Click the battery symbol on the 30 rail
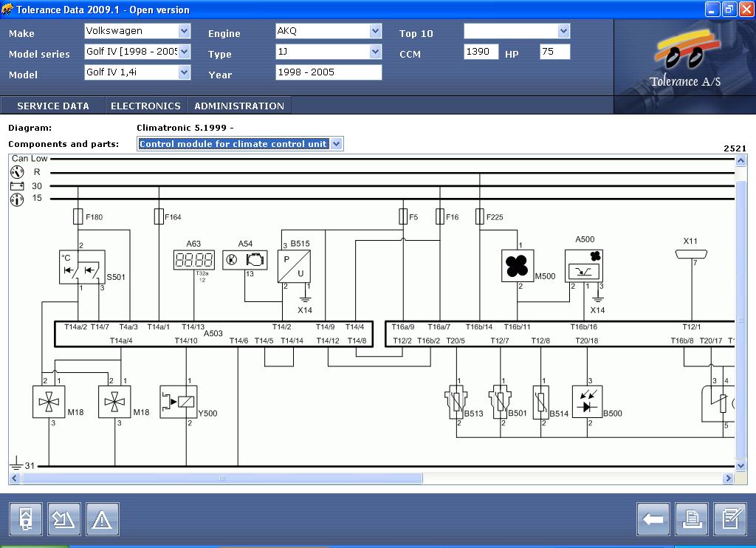This screenshot has width=756, height=548. 17,186
